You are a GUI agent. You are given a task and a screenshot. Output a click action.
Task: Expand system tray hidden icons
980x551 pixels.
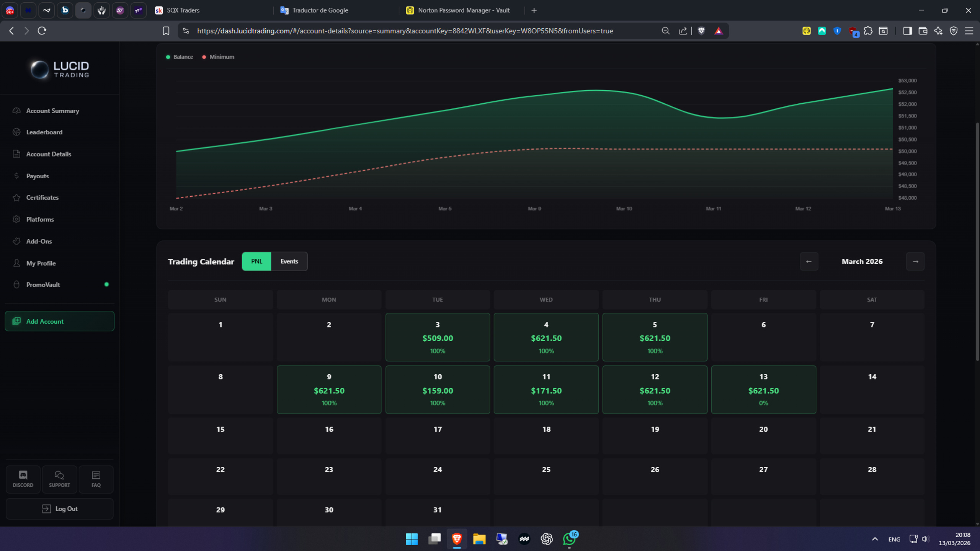tap(875, 539)
